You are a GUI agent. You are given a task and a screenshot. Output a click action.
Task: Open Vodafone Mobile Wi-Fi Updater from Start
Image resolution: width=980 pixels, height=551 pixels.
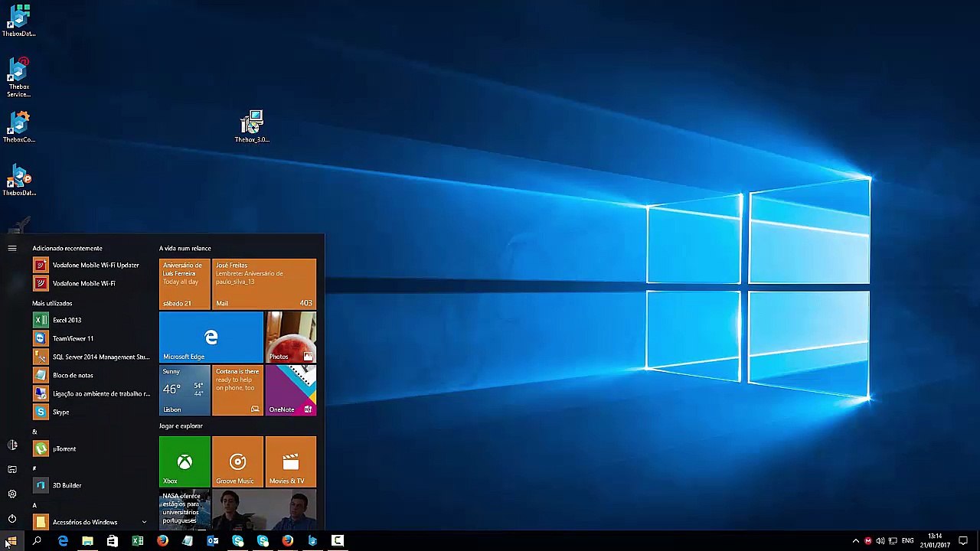pos(93,265)
